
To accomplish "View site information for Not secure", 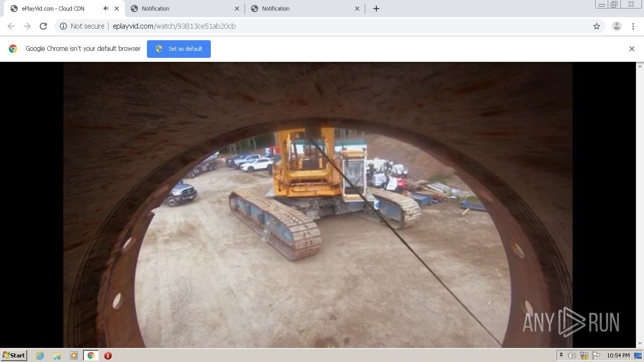I will click(63, 26).
